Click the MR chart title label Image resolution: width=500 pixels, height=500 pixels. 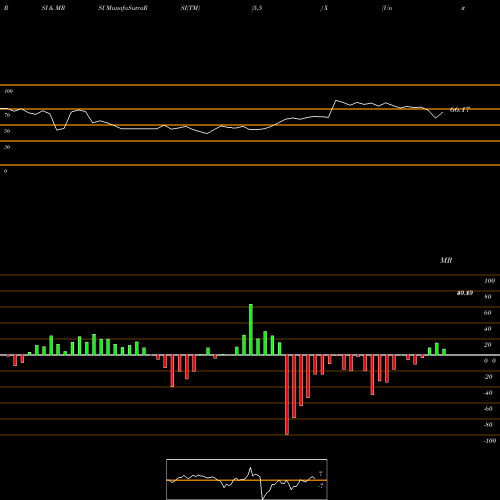pos(446,260)
